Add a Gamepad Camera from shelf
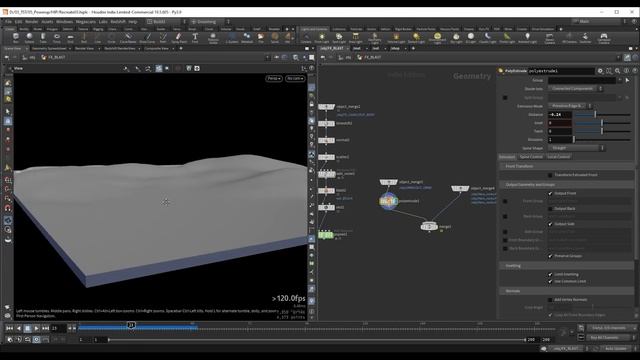This screenshot has width=640, height=360. tap(604, 38)
